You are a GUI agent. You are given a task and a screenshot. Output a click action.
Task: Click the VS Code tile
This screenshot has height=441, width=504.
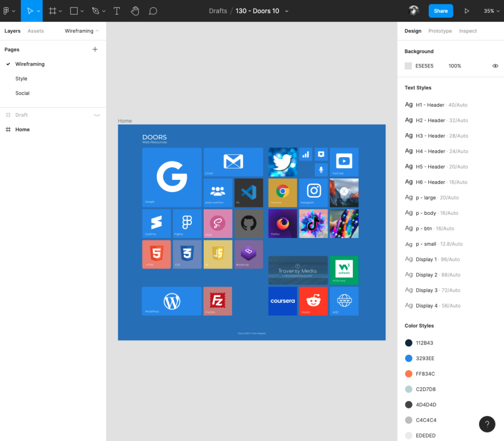click(249, 193)
